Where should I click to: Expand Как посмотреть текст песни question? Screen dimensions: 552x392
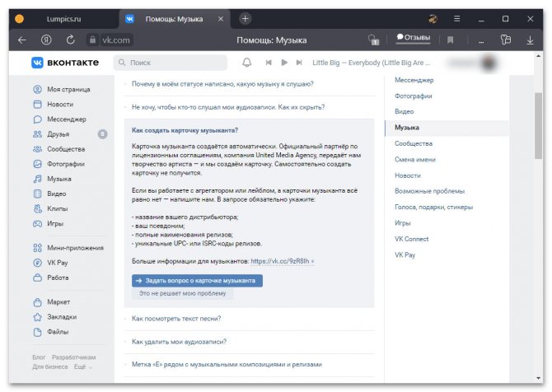(x=176, y=319)
